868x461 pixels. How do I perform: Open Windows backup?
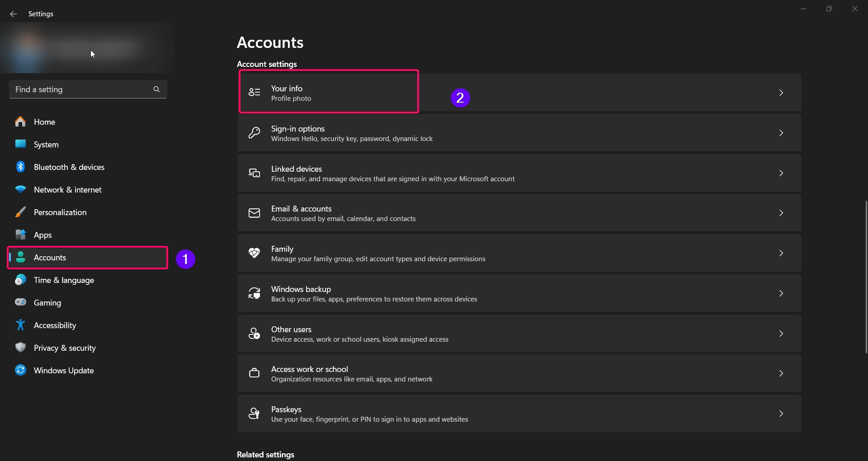pyautogui.click(x=519, y=293)
